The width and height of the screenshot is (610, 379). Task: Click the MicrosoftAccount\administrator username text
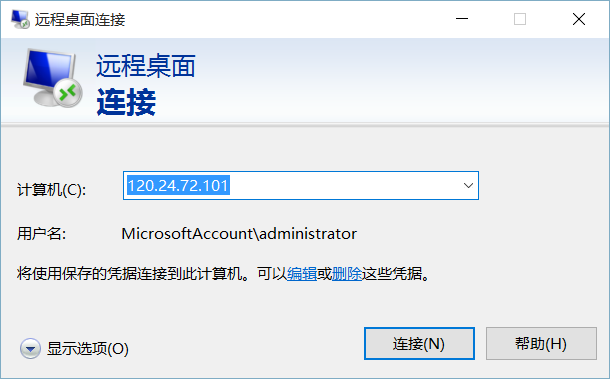239,233
